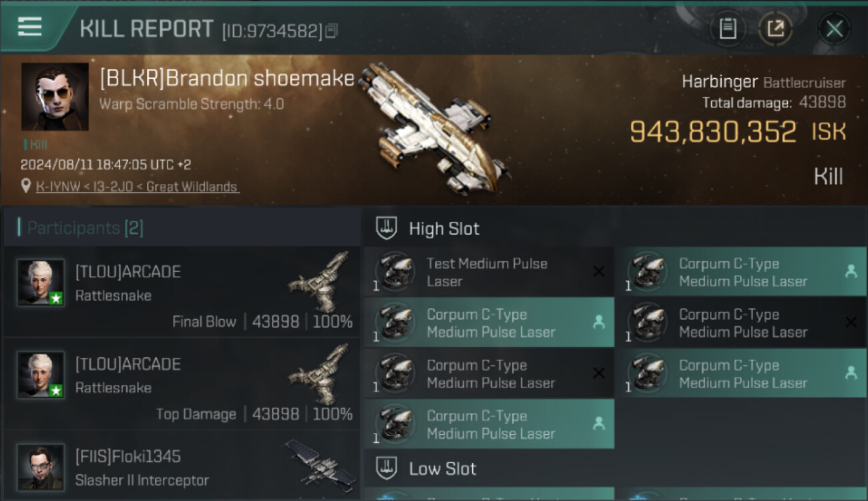Select the Participants [2] header
868x501 pixels.
click(x=85, y=228)
